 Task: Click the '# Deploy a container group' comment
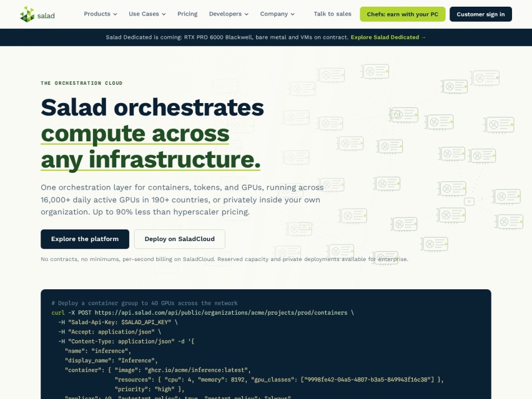145,303
